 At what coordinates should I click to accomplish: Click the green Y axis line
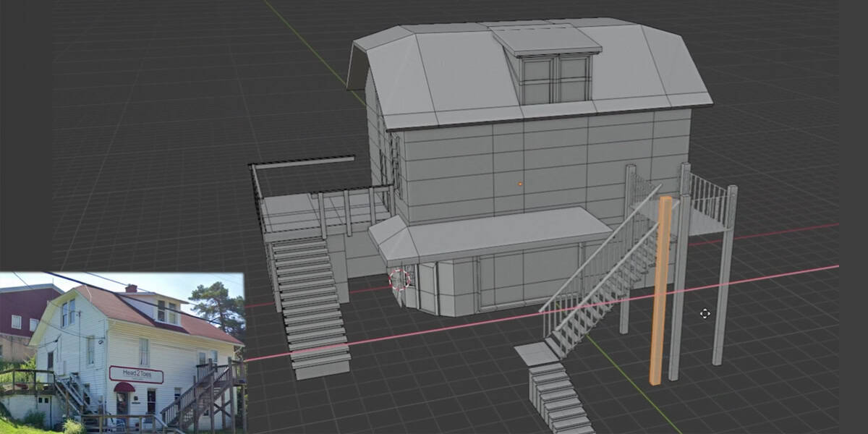point(304,43)
